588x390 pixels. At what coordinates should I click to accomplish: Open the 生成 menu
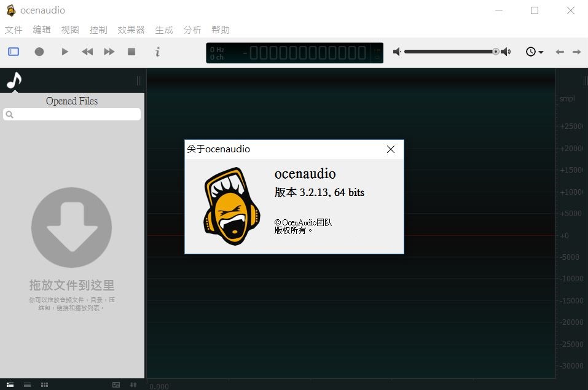(164, 29)
